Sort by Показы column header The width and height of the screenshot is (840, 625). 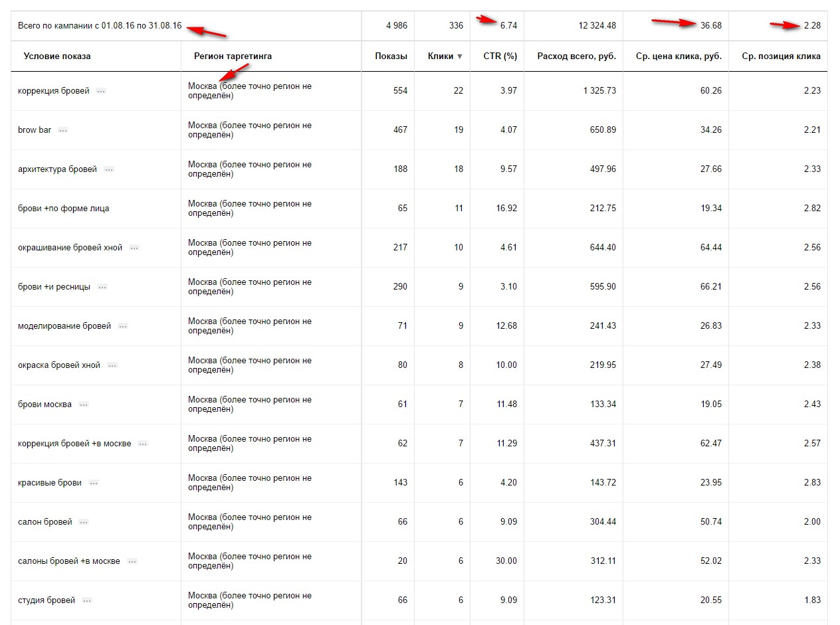point(391,56)
